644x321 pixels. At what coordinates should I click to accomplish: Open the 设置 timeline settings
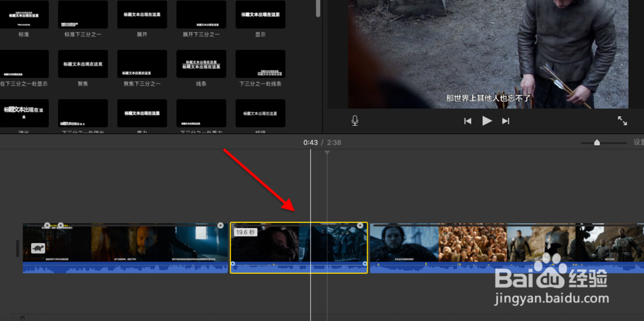tap(639, 142)
